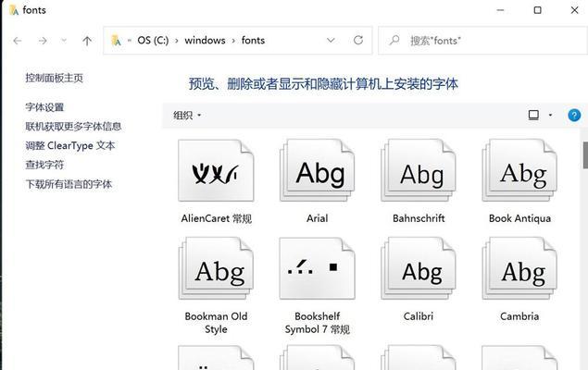Open 下载所有语言的字体 link

point(69,184)
